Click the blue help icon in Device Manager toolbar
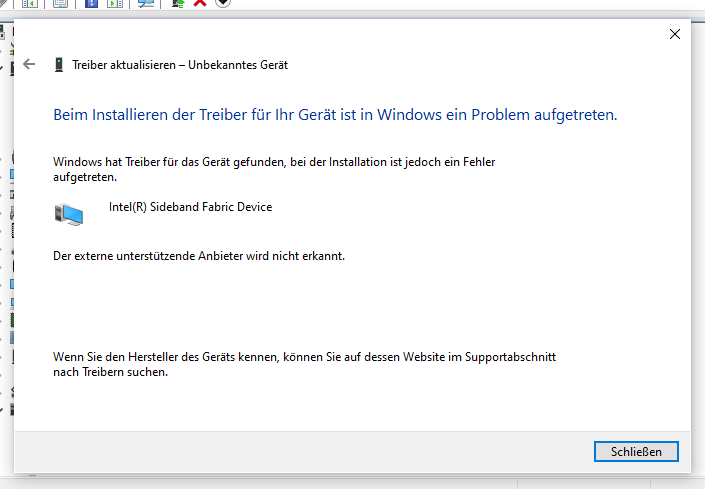The height and width of the screenshot is (489, 705). tap(91, 3)
